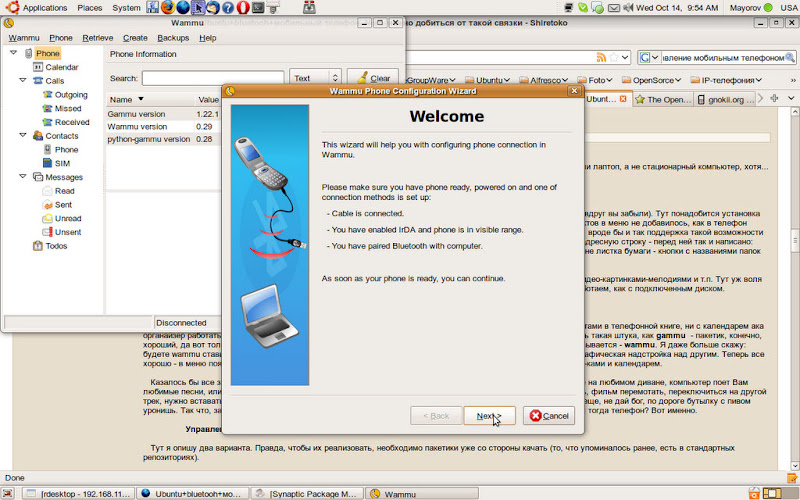Launch the blue globe browser in the panel
Screen dimensions: 800x500
click(183, 7)
